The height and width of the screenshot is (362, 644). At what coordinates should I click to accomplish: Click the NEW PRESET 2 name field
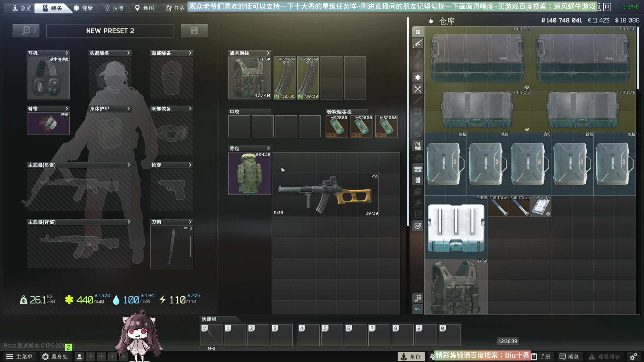tap(110, 31)
